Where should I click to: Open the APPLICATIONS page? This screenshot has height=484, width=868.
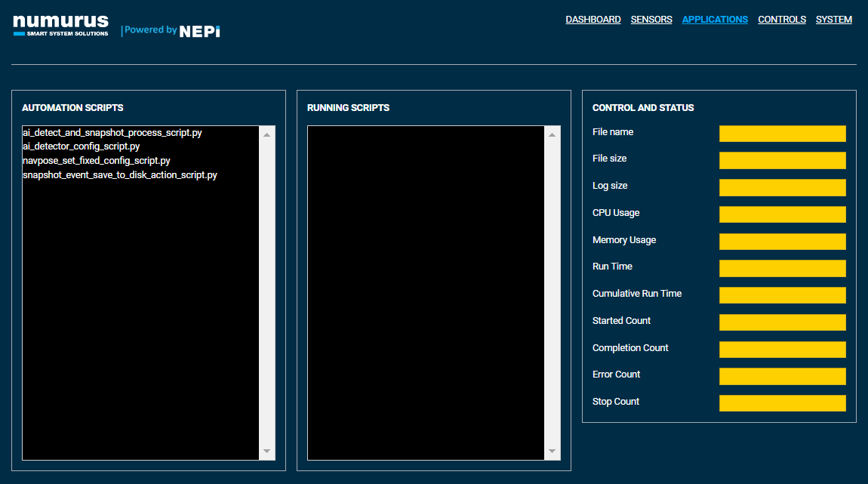pyautogui.click(x=715, y=19)
